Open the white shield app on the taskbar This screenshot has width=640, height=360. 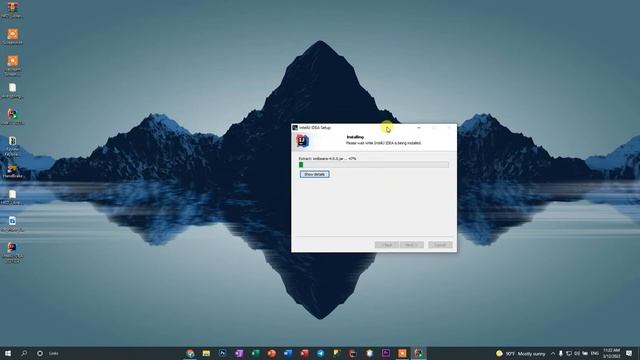click(369, 353)
